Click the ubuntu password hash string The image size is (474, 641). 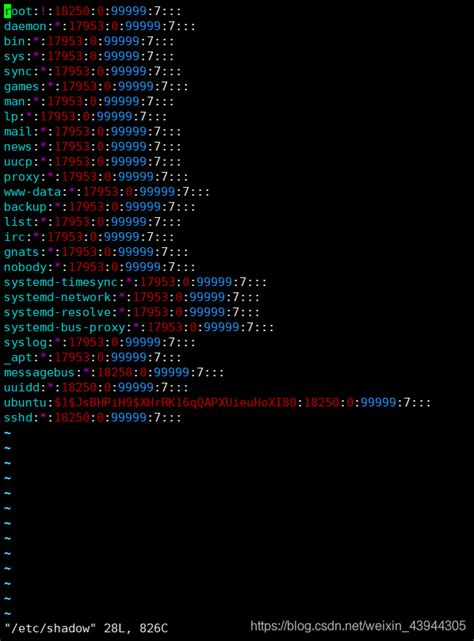click(175, 403)
